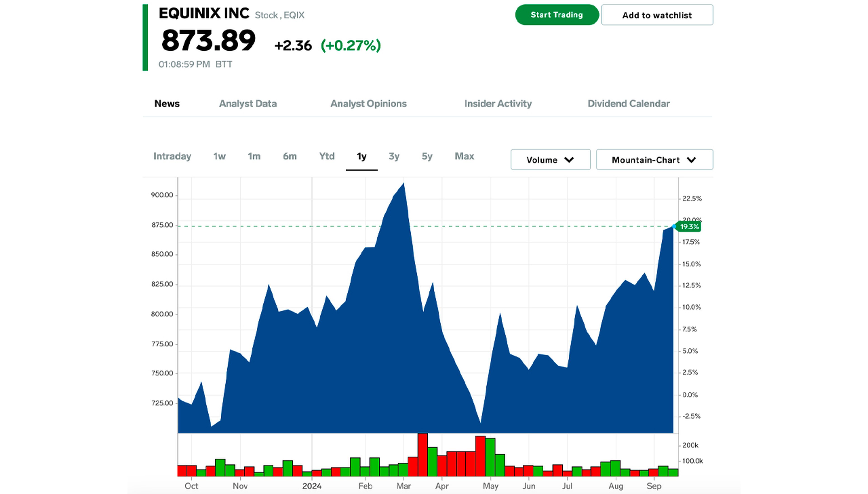
Task: Click the 22.5% right axis label
Action: pos(692,199)
